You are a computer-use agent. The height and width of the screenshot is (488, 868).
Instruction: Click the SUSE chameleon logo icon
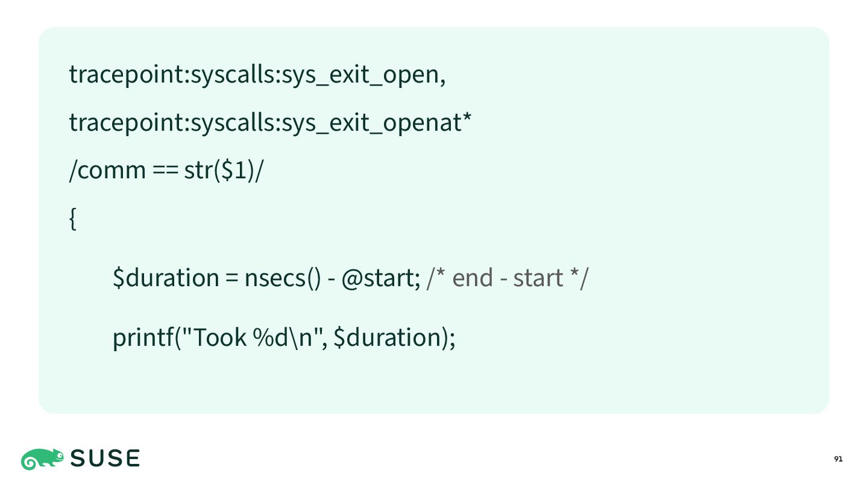[x=42, y=459]
